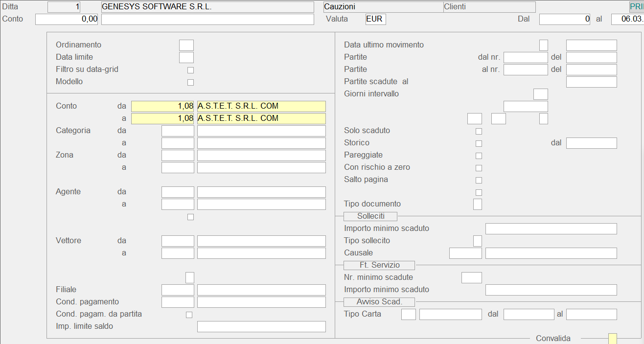Viewport: 644px width, 344px height.
Task: Toggle the Salto pagina checkbox
Action: [x=479, y=180]
